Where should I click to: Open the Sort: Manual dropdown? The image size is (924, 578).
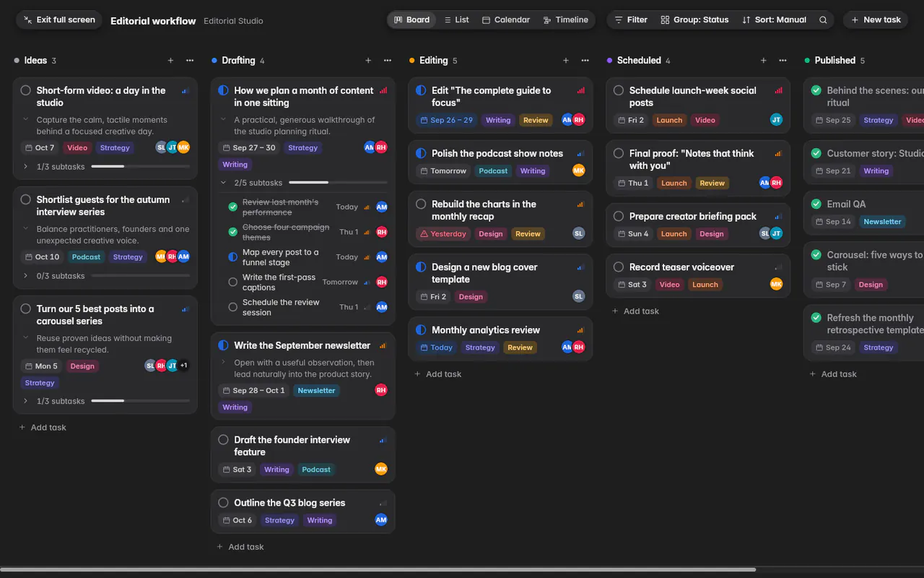[774, 20]
